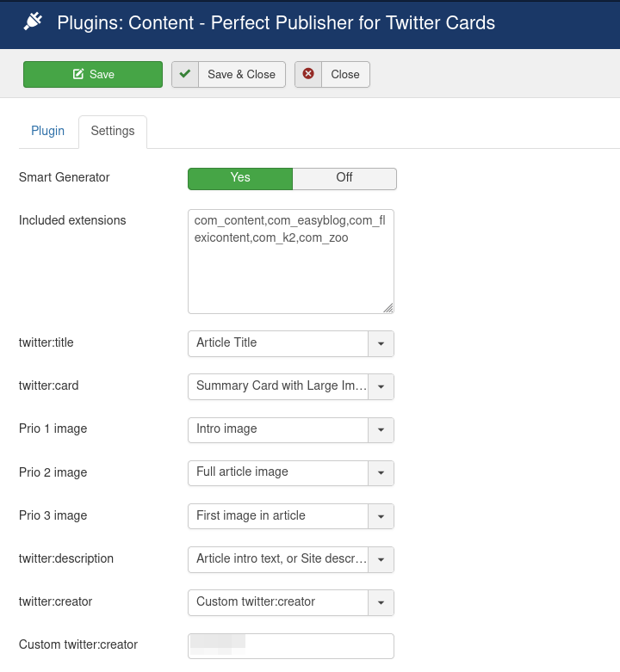Click the Included extensions label

point(72,220)
